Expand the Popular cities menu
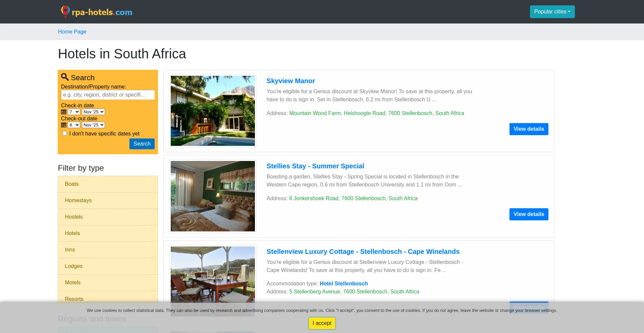644x333 pixels. point(552,12)
